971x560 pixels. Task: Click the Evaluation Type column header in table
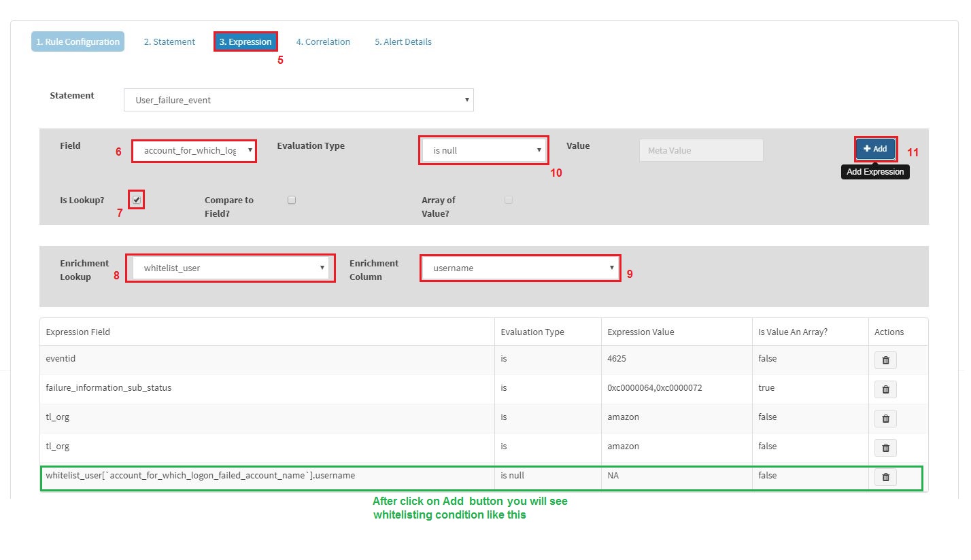pyautogui.click(x=548, y=332)
